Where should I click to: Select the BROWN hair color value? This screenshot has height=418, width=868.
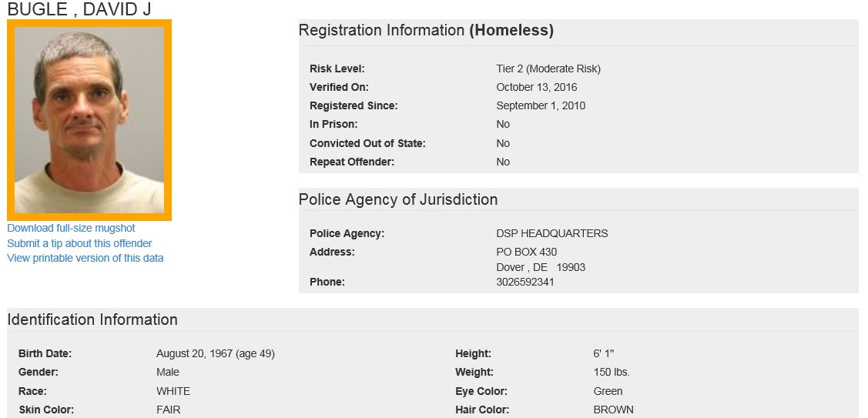[613, 410]
